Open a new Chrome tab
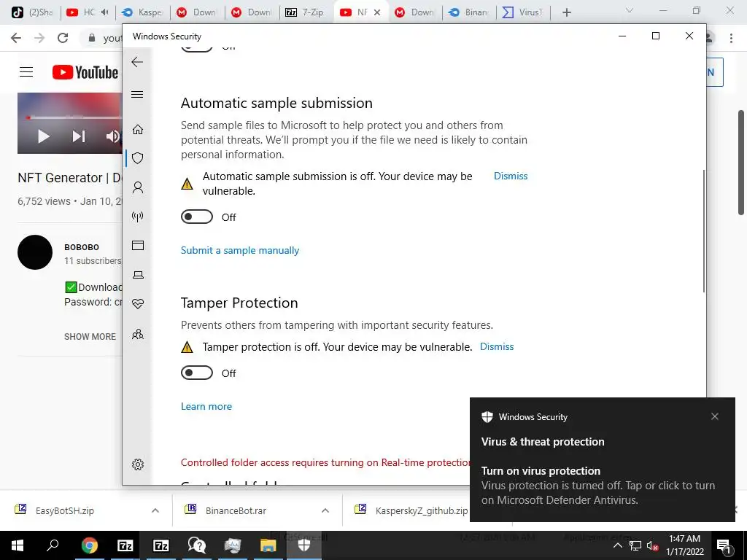 [566, 12]
